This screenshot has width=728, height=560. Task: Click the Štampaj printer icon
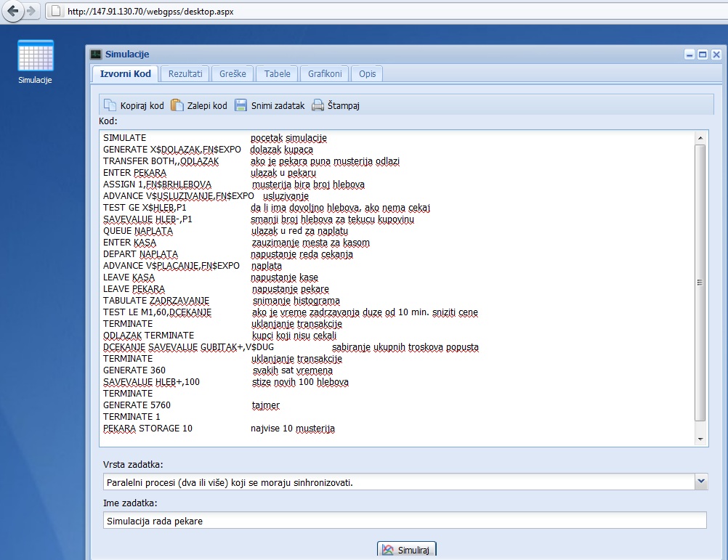(x=318, y=105)
